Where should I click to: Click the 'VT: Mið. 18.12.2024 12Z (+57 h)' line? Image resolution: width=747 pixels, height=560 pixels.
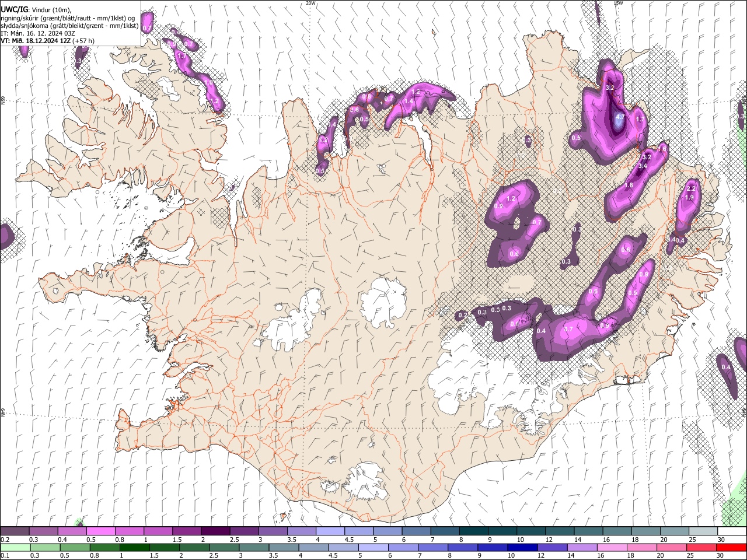[x=47, y=41]
